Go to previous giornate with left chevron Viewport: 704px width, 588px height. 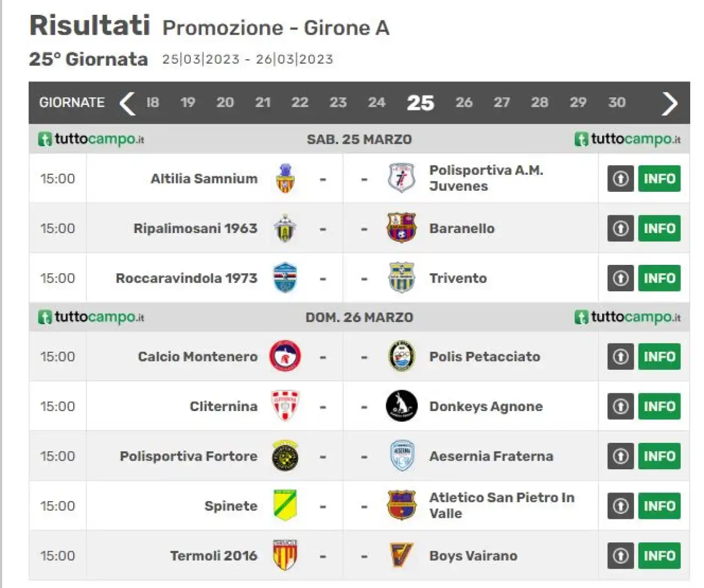coord(128,103)
